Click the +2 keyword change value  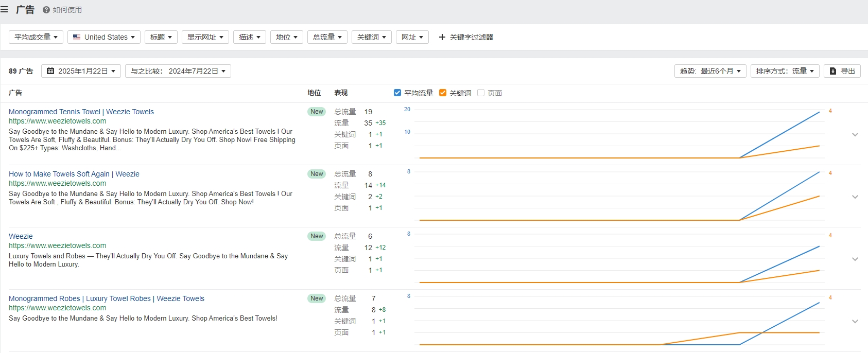tap(379, 197)
